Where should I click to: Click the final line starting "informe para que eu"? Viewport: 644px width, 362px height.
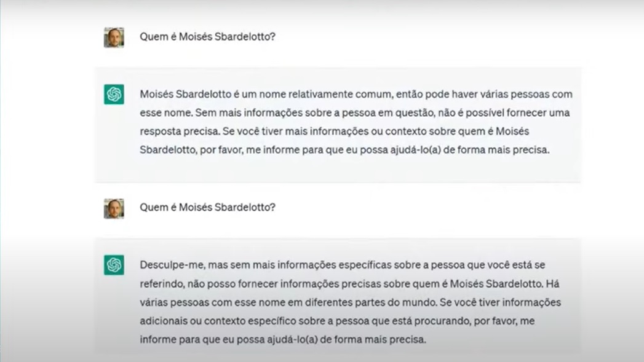click(283, 340)
